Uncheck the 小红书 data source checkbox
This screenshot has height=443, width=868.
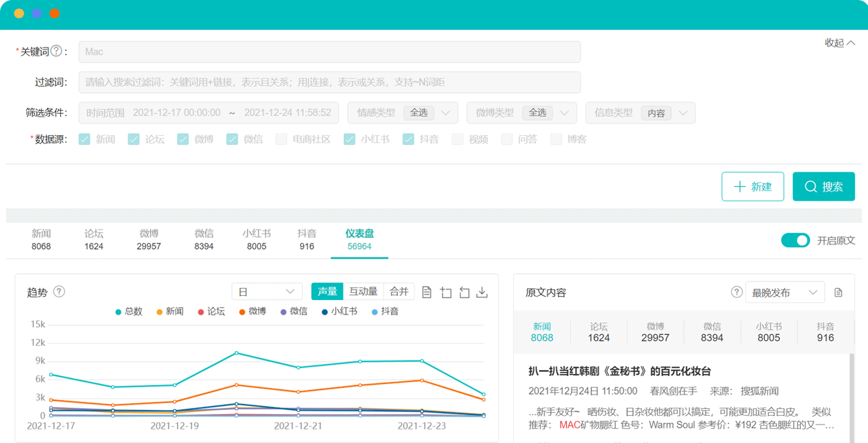point(350,139)
